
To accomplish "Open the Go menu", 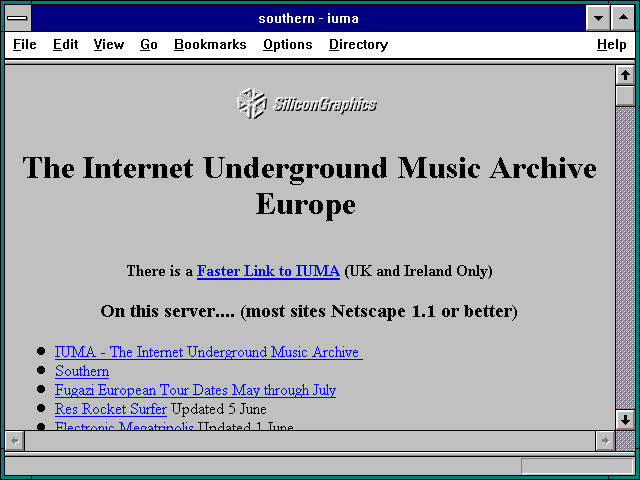I will (149, 44).
